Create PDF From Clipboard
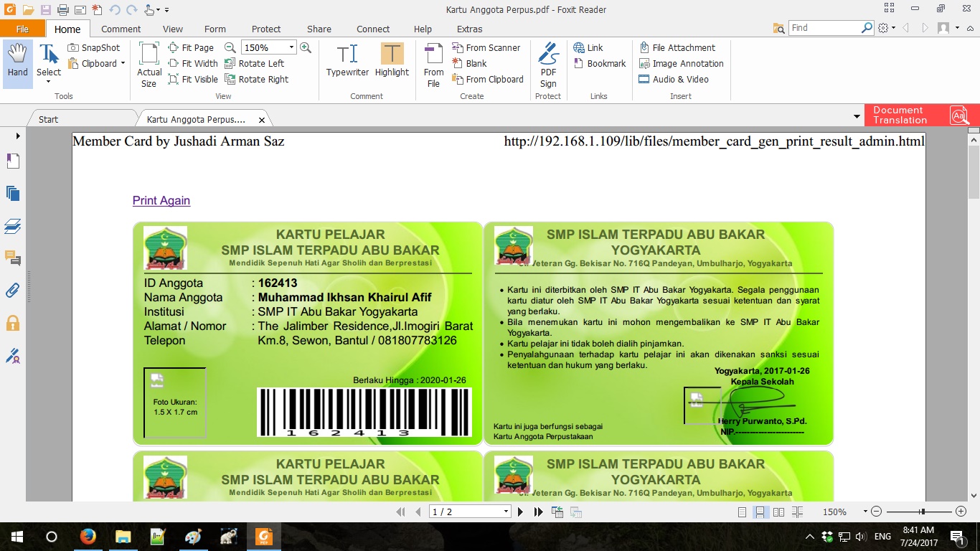Screen dimensions: 980x551 pos(488,79)
